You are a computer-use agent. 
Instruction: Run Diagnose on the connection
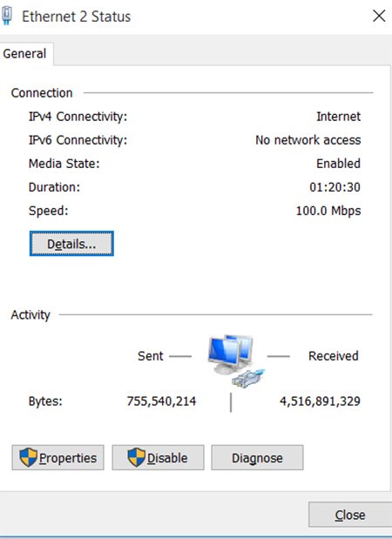click(x=257, y=457)
